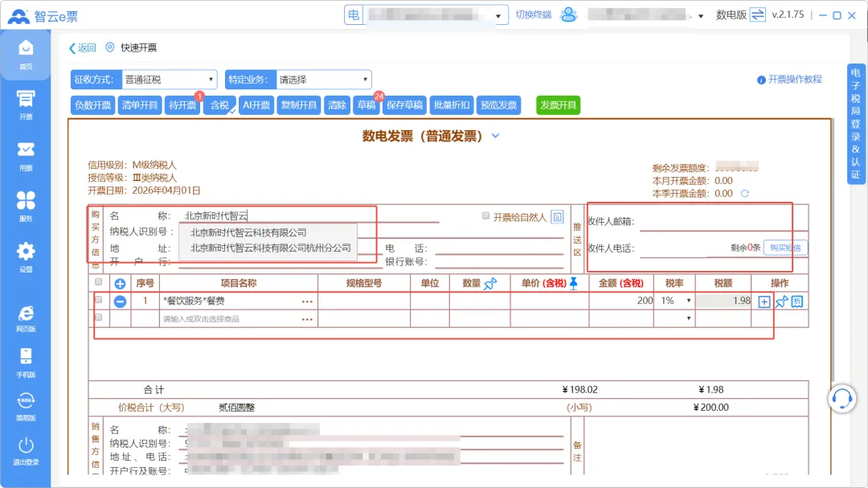The width and height of the screenshot is (868, 488).
Task: Click the pin icon next to 单价 (含税)
Action: click(574, 283)
